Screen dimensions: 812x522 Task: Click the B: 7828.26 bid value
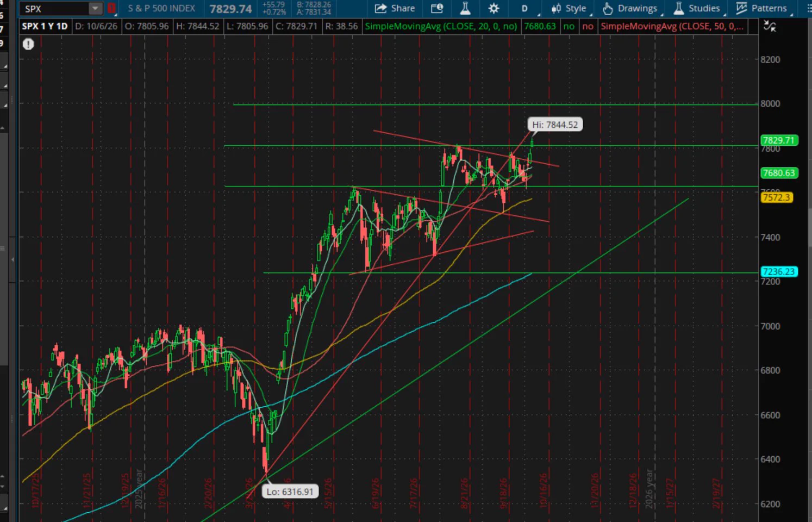point(314,5)
